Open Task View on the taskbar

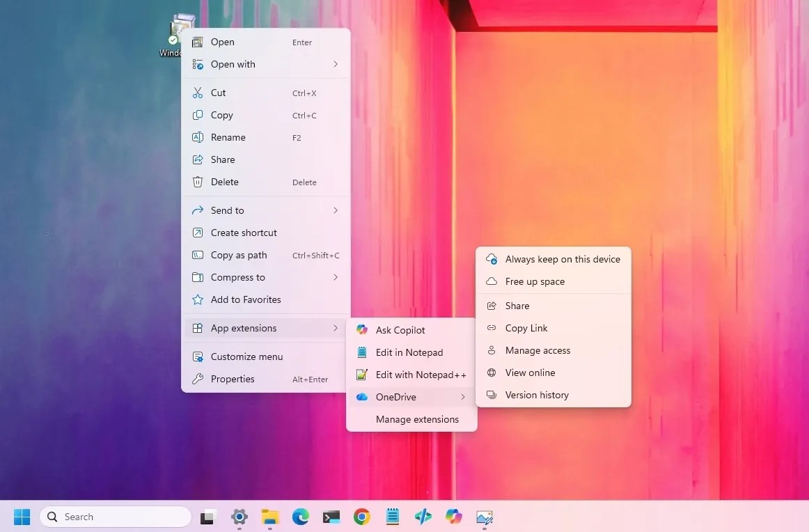click(x=207, y=517)
